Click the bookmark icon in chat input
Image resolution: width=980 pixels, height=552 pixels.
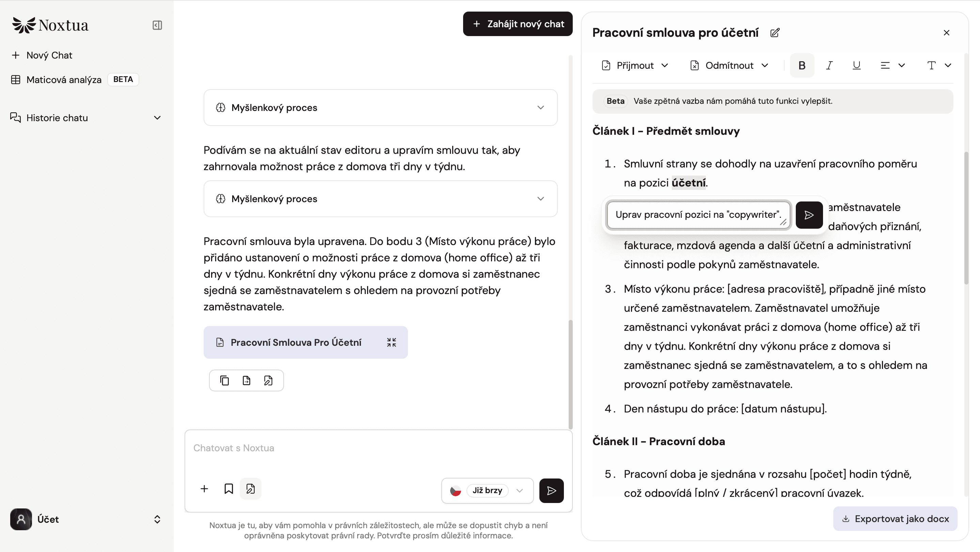pyautogui.click(x=228, y=489)
